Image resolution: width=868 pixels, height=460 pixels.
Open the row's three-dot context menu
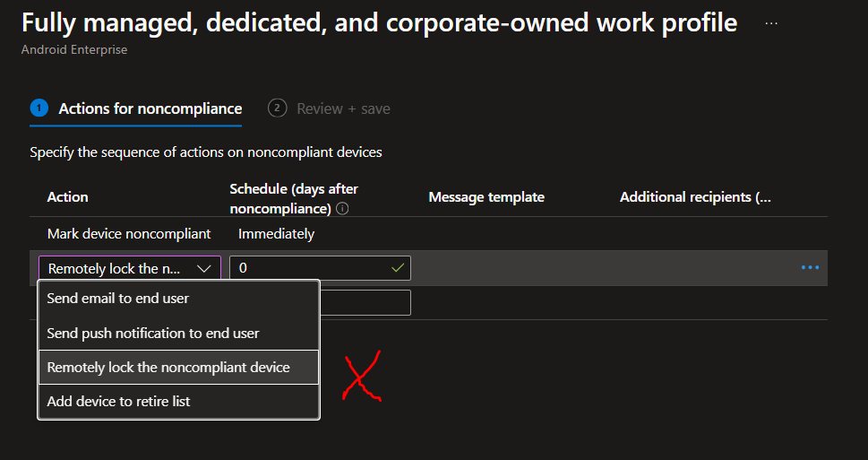pyautogui.click(x=810, y=267)
